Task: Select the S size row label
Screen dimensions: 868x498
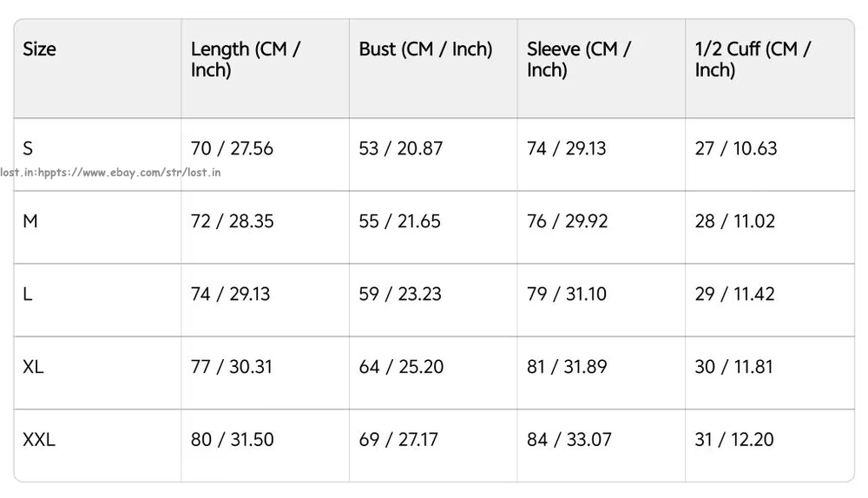Action: (29, 148)
